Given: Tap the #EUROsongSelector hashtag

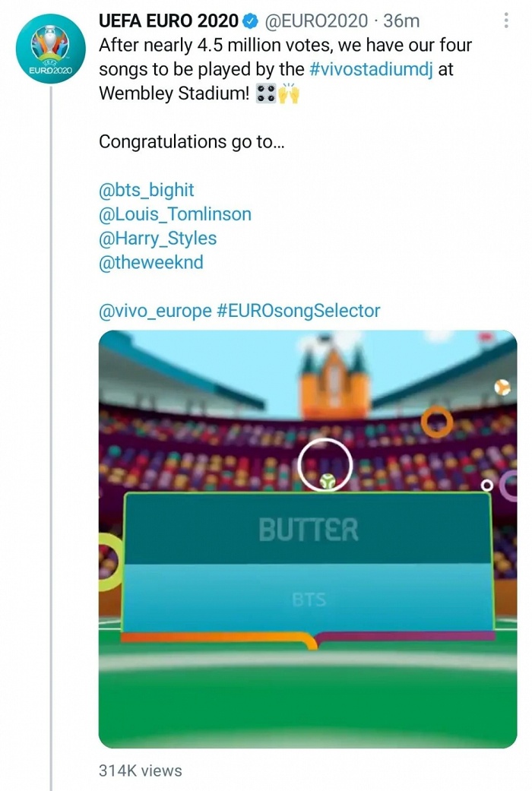Looking at the screenshot, I should pyautogui.click(x=299, y=311).
